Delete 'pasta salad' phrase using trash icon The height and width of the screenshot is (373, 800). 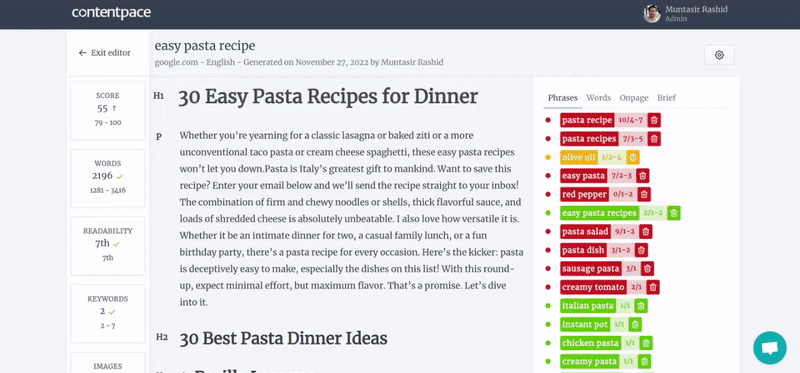tap(645, 232)
